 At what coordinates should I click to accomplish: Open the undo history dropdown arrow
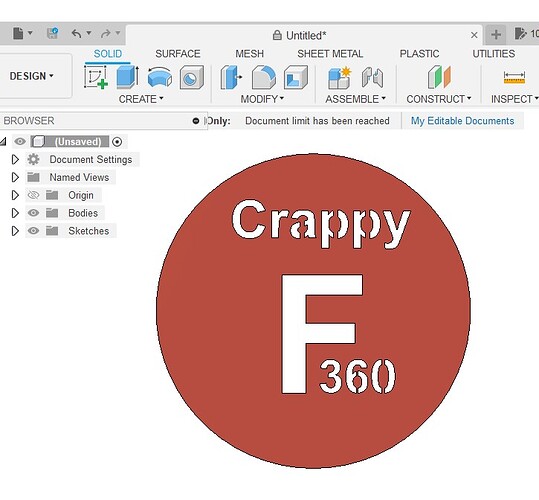(89, 33)
